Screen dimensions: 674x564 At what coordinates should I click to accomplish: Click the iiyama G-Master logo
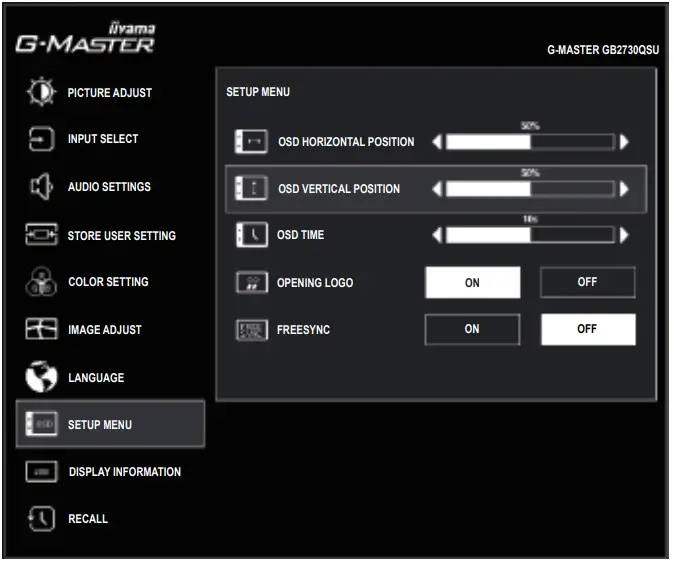(x=85, y=38)
